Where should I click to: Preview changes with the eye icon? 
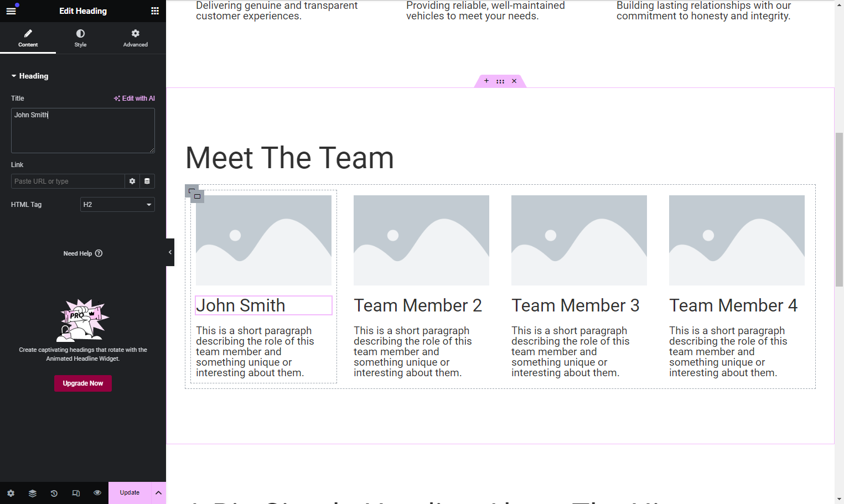pyautogui.click(x=97, y=493)
